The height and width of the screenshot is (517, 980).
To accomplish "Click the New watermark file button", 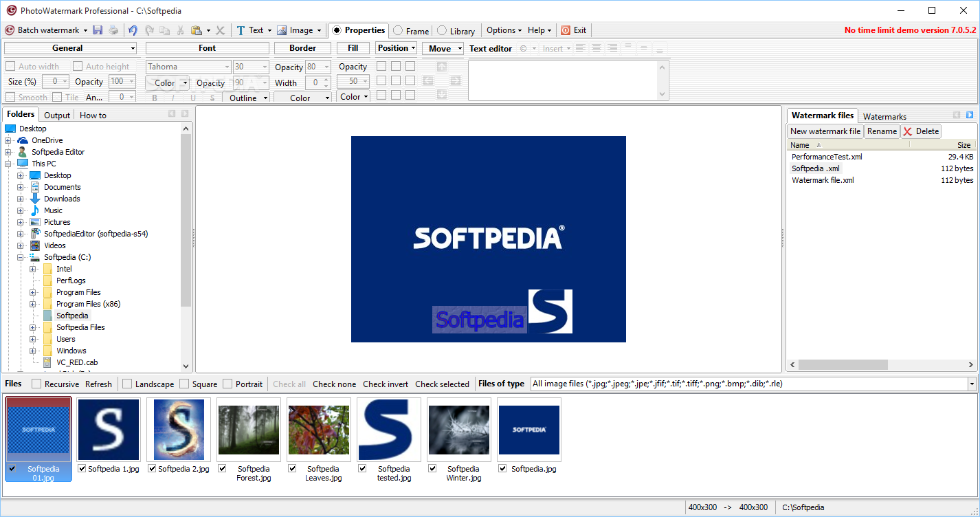I will tap(825, 131).
